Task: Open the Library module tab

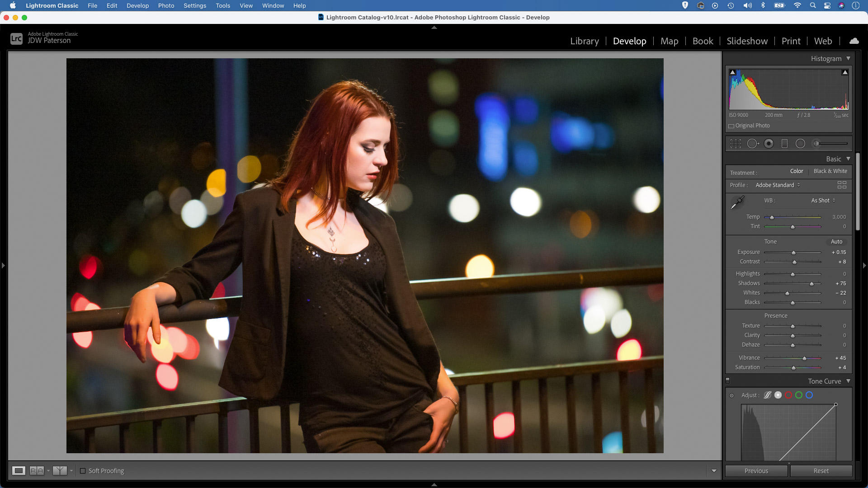Action: [584, 41]
